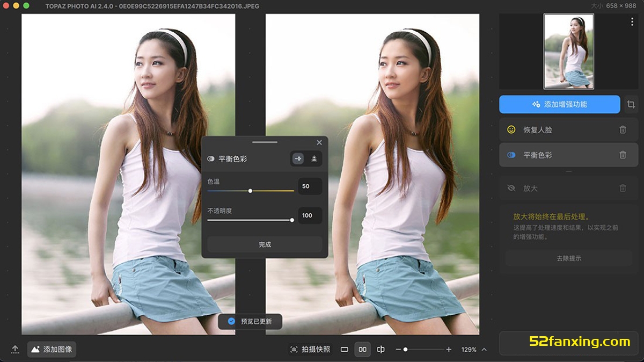Click the zoom out minus icon
This screenshot has width=644, height=362.
[x=398, y=350]
